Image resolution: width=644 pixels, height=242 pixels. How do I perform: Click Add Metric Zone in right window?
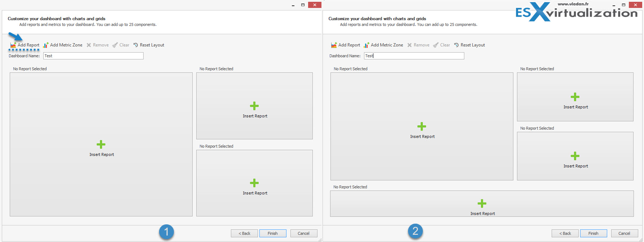(384, 45)
